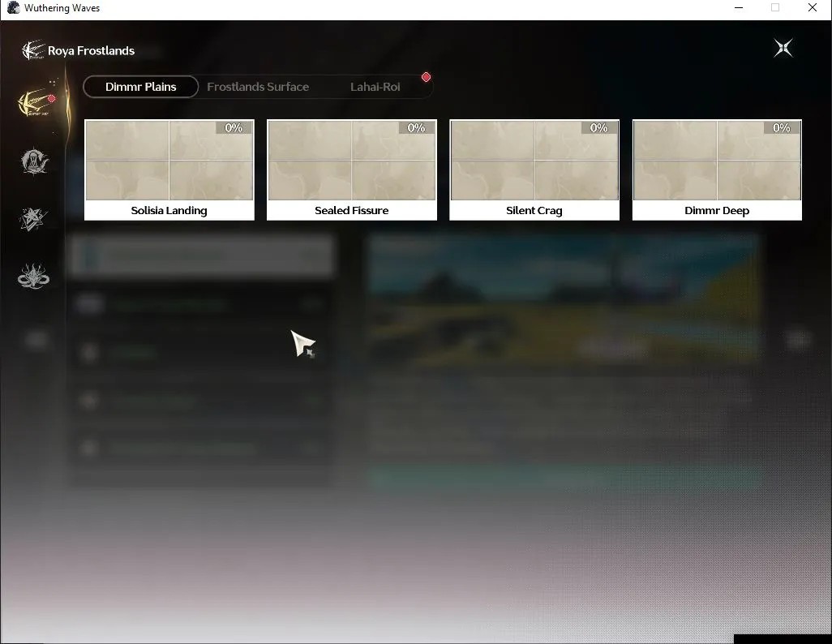Click the red notification dot beside Lahai-Roi
Image resolution: width=832 pixels, height=644 pixels.
pos(426,78)
